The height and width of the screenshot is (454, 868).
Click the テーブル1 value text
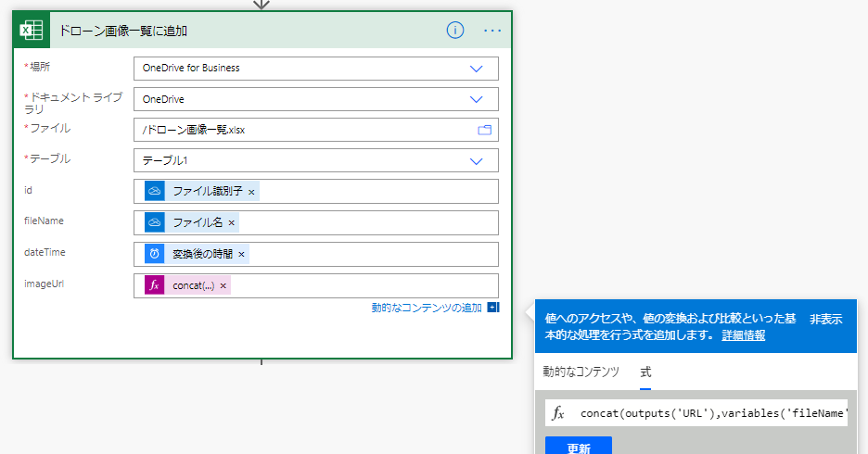click(165, 160)
